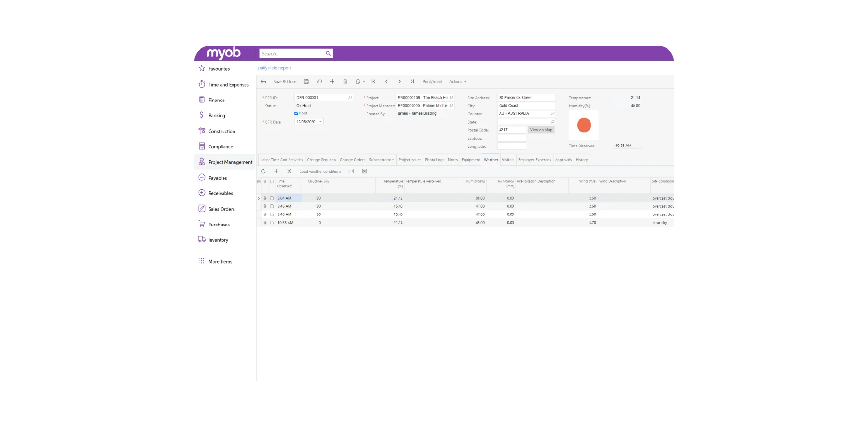The height and width of the screenshot is (427, 868).
Task: Click Save & Close
Action: [285, 82]
